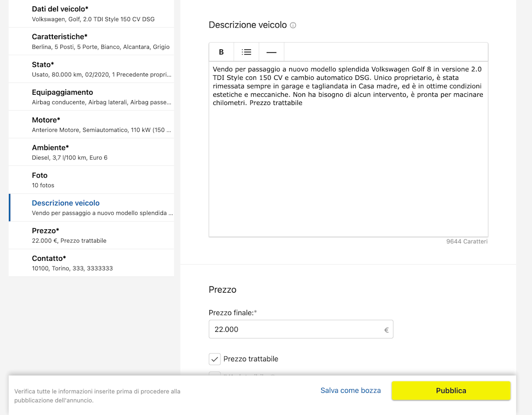This screenshot has width=532, height=415.
Task: Toggle bold formatting in description editor
Action: point(222,52)
